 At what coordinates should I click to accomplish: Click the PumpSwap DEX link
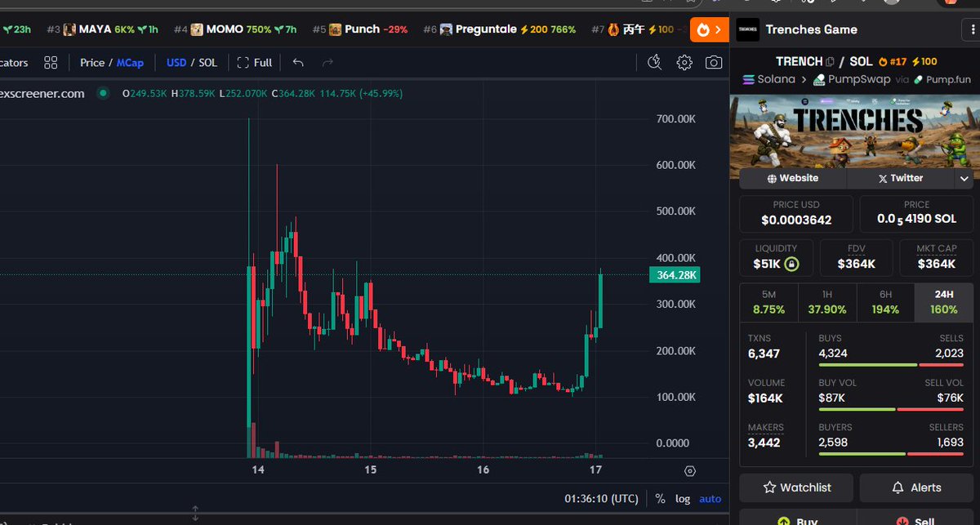[851, 79]
